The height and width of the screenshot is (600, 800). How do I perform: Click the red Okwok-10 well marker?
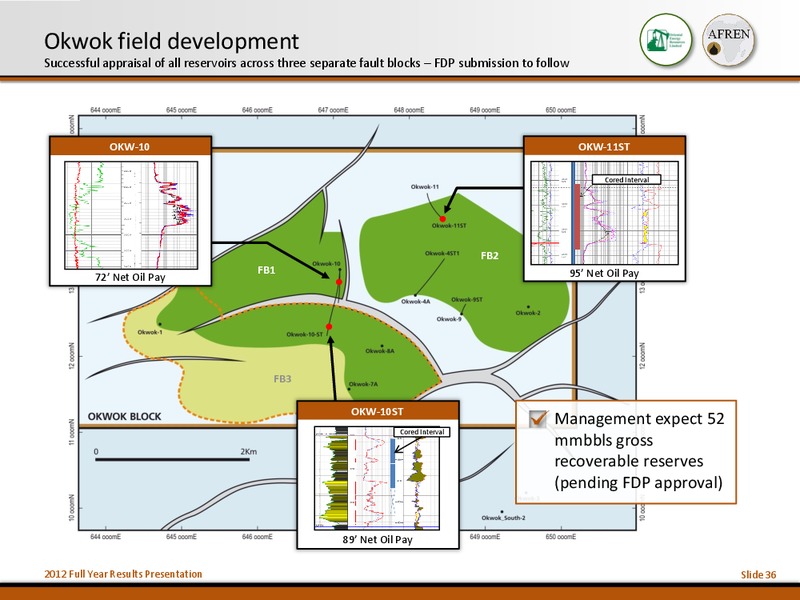click(339, 282)
